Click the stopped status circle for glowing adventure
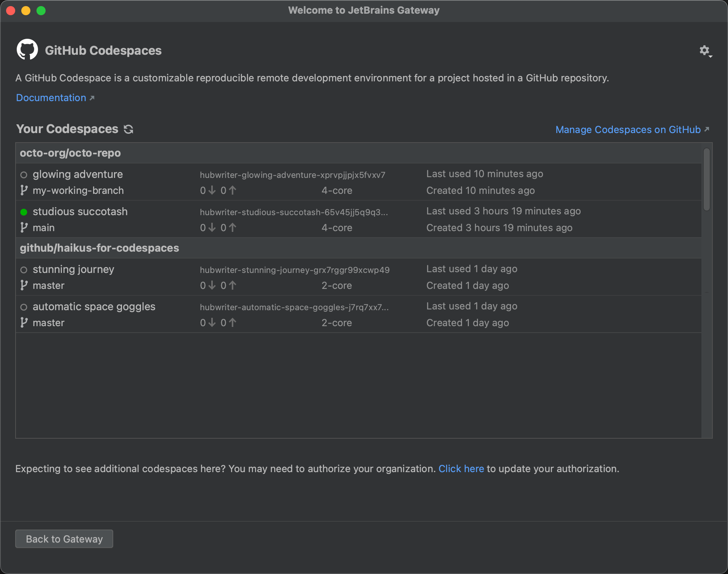The image size is (728, 574). tap(24, 175)
